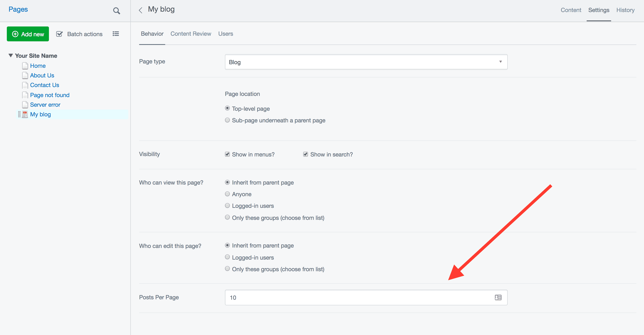Click the page icon beside Home
The image size is (644, 335).
[x=25, y=66]
